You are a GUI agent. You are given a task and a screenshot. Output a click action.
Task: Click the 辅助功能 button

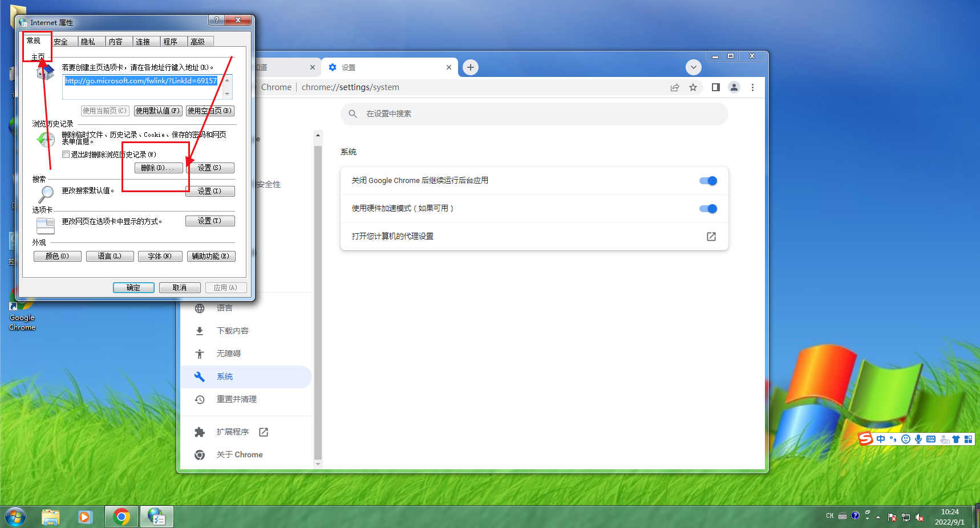[x=211, y=257]
